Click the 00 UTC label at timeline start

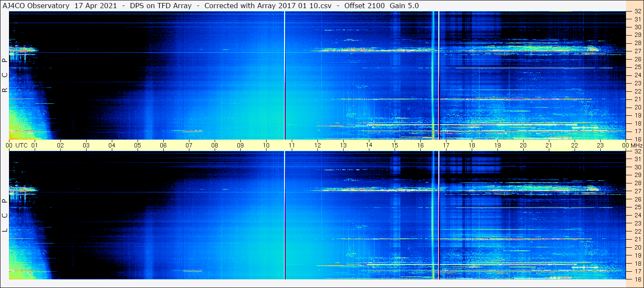17,145
